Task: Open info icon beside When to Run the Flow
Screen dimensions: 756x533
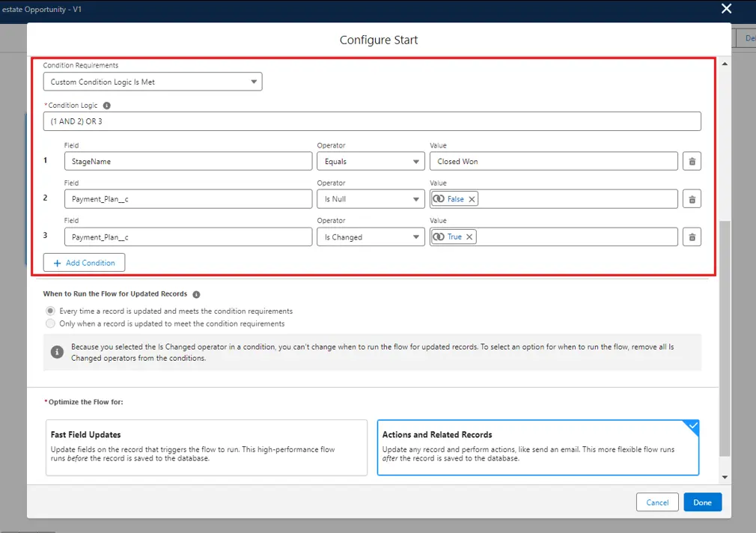Action: [196, 294]
